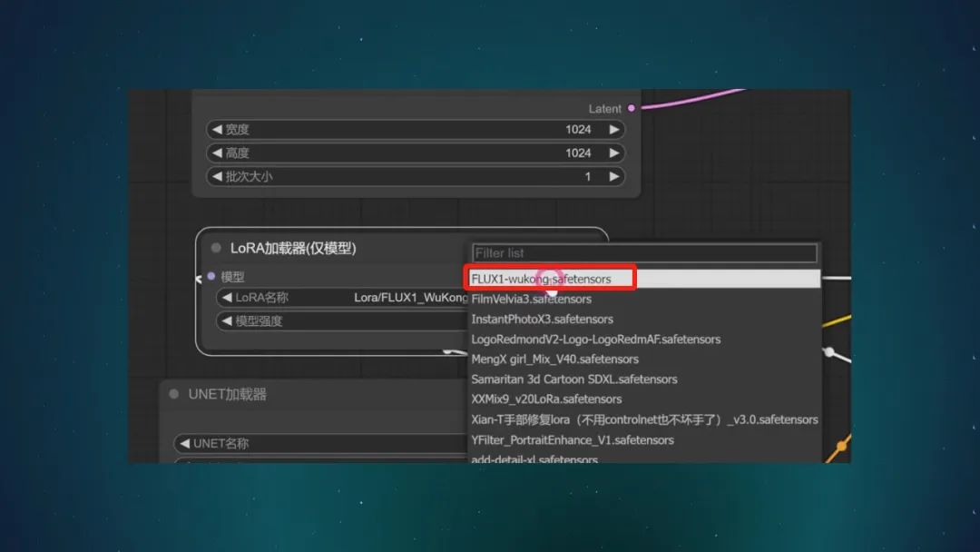Select MengX girl_Mix_V40.safetensors entry
This screenshot has height=552, width=980.
click(x=554, y=360)
